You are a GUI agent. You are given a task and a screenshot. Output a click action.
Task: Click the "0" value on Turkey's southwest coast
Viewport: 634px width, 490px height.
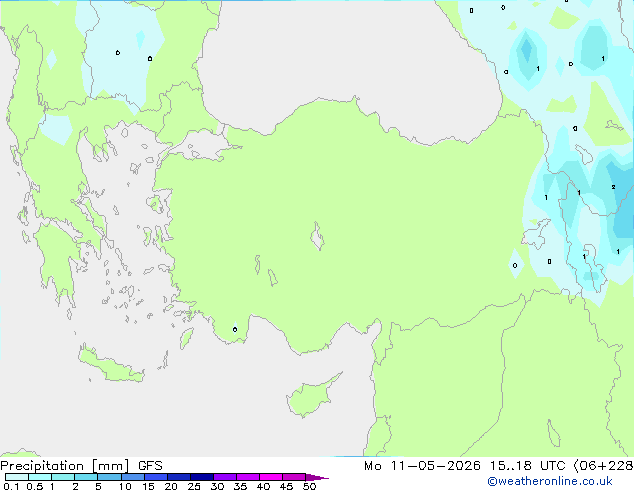pyautogui.click(x=235, y=329)
